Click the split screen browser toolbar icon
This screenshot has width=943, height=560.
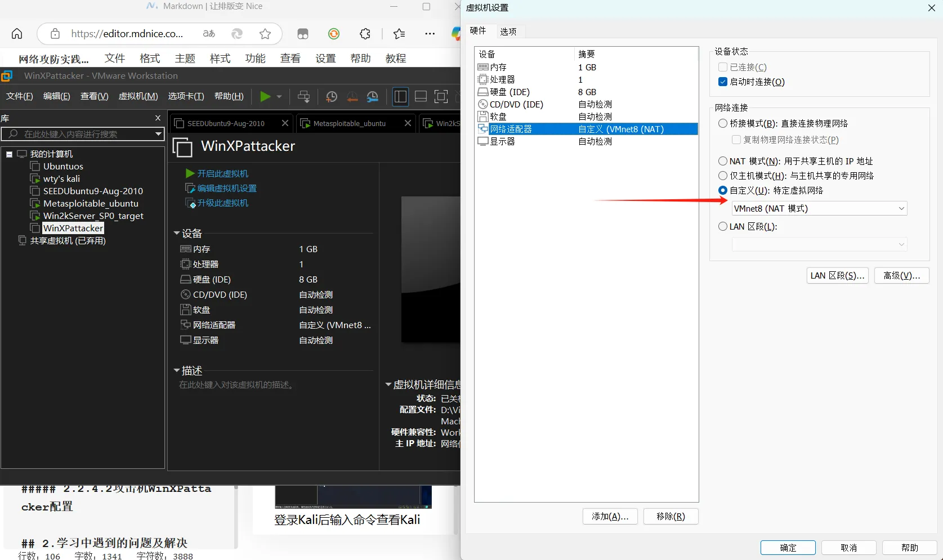[303, 34]
